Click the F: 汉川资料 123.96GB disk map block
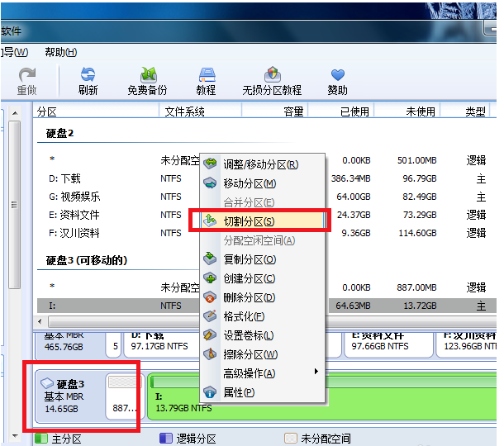The width and height of the screenshot is (504, 446). click(466, 345)
